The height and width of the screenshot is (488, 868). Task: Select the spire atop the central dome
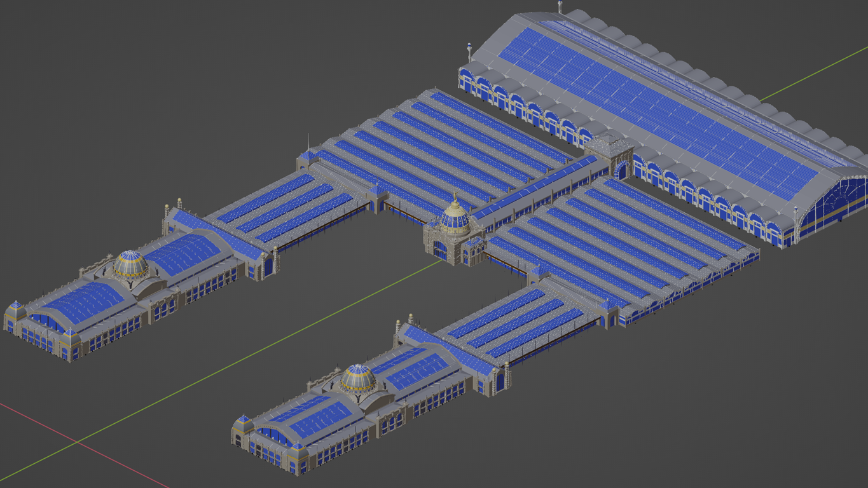coord(455,199)
